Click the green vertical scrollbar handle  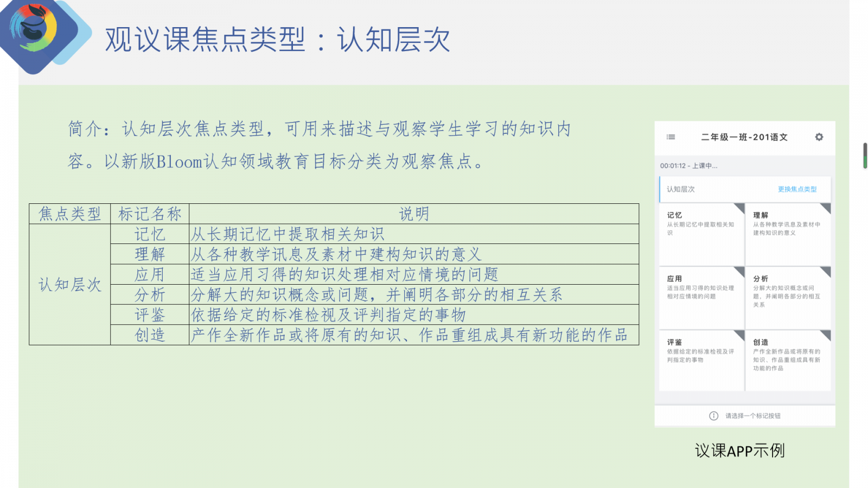[x=865, y=156]
